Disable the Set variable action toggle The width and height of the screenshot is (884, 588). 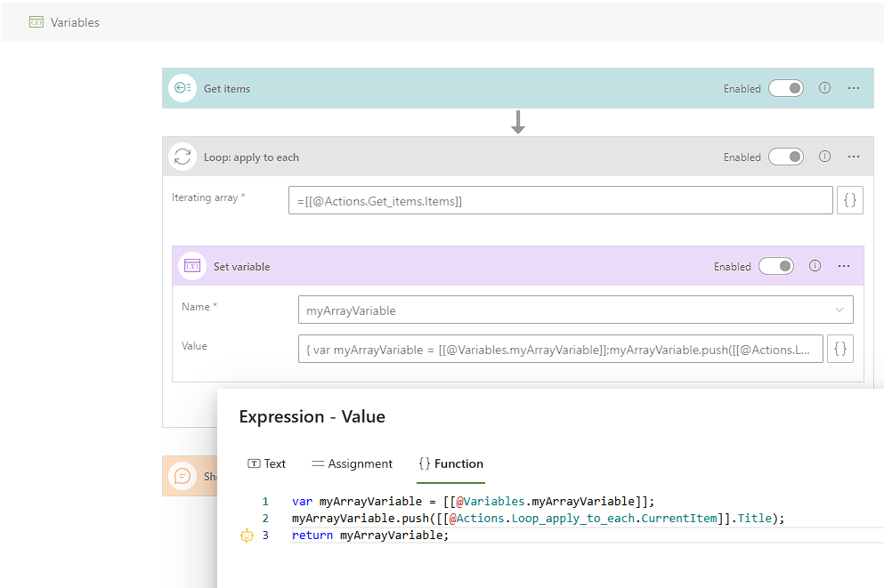(775, 266)
